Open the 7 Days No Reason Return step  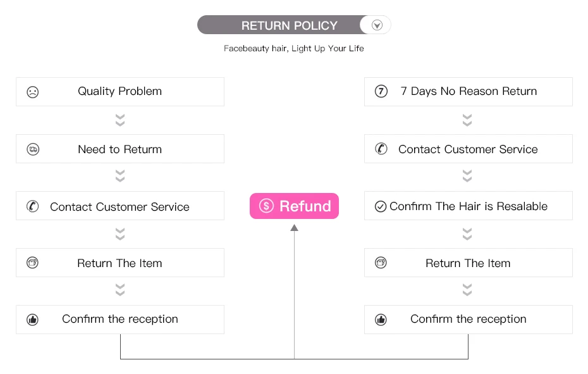[x=469, y=91]
